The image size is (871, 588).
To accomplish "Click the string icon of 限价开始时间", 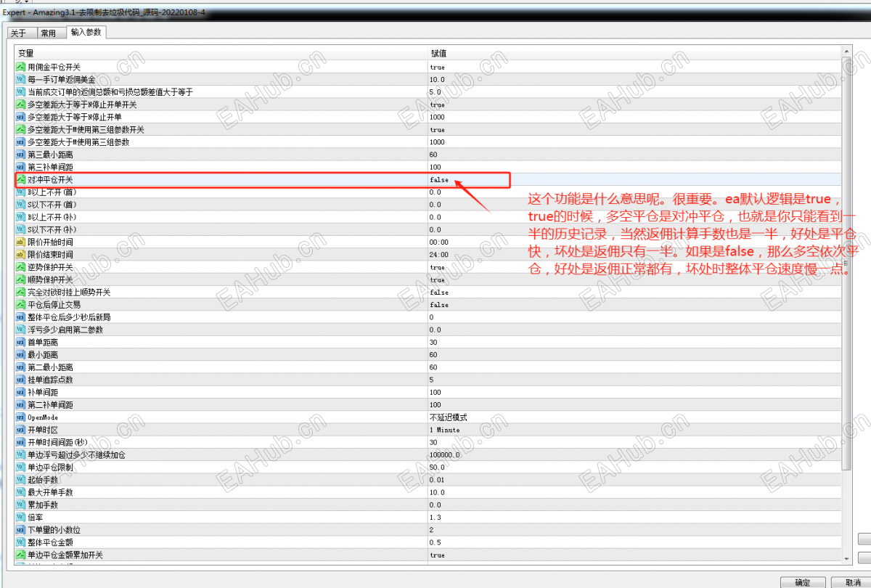I will click(x=21, y=242).
